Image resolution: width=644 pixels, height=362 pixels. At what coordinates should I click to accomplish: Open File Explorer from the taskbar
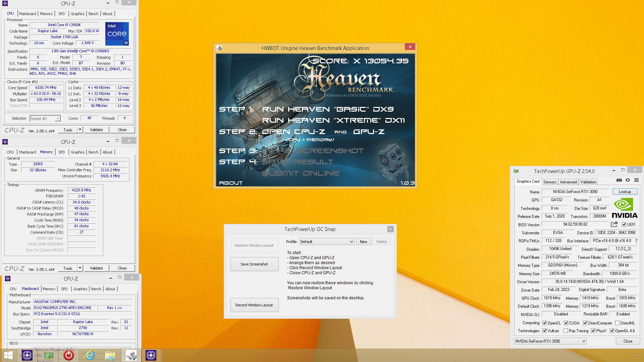click(110, 355)
